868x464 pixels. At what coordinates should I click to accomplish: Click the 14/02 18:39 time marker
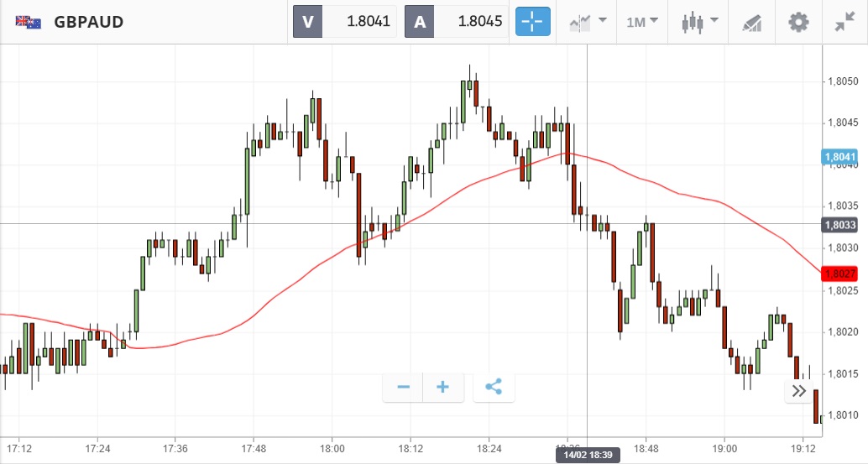587,455
